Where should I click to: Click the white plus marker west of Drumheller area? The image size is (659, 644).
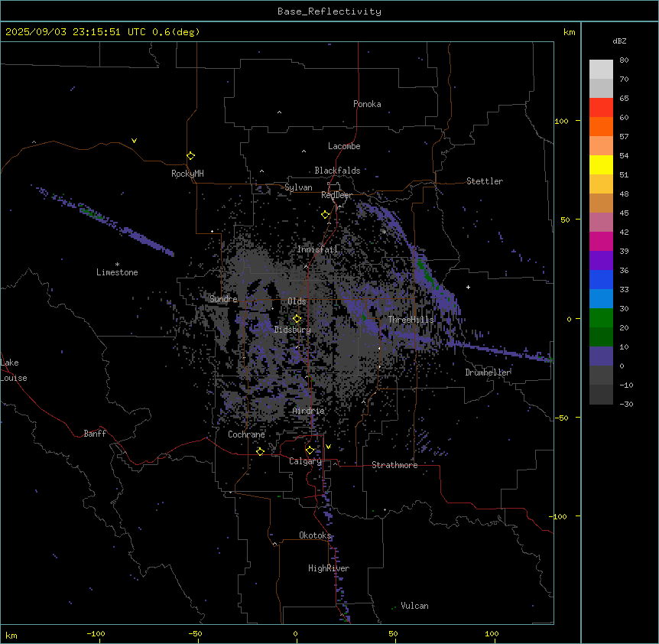[468, 287]
